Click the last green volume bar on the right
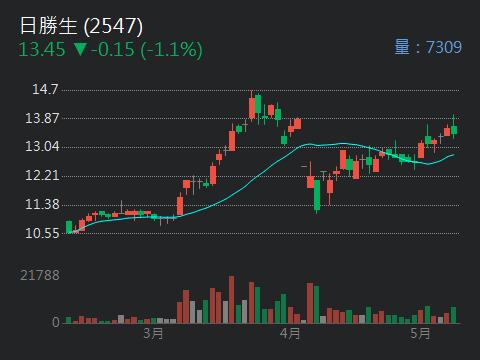 [454, 315]
